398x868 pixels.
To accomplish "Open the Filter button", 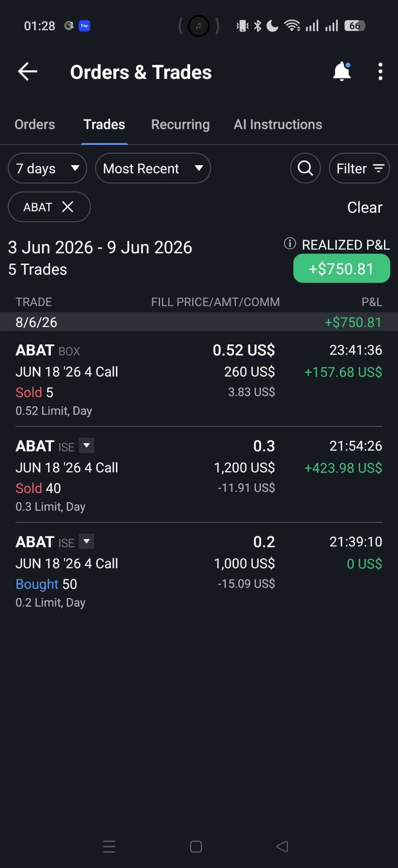I will [x=359, y=168].
